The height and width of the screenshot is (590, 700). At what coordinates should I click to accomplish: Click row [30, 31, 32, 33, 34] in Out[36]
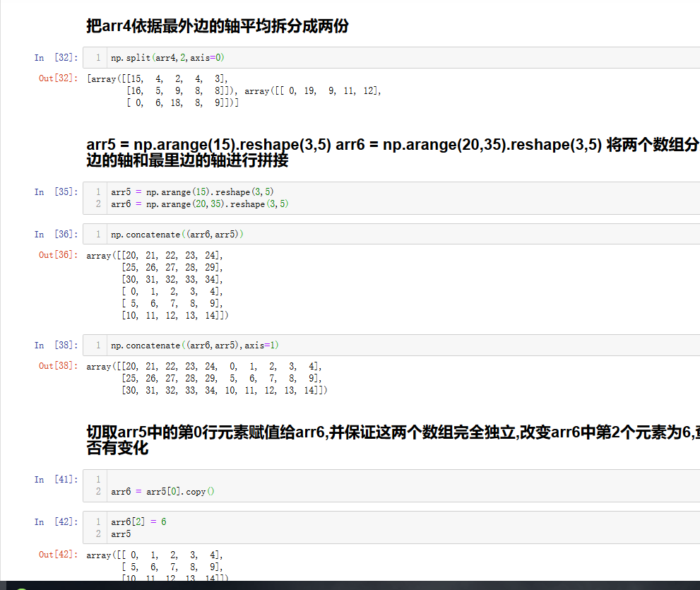point(172,280)
